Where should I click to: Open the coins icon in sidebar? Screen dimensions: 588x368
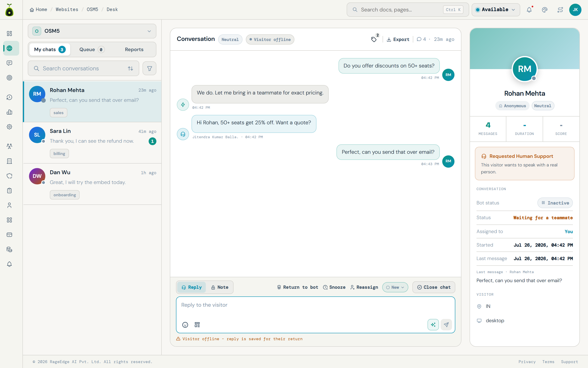click(9, 249)
